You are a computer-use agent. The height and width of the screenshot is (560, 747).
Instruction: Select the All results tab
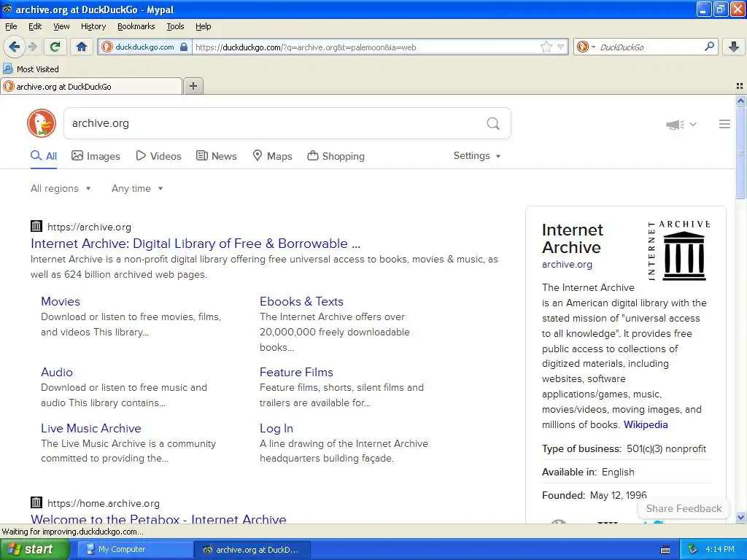pyautogui.click(x=44, y=156)
